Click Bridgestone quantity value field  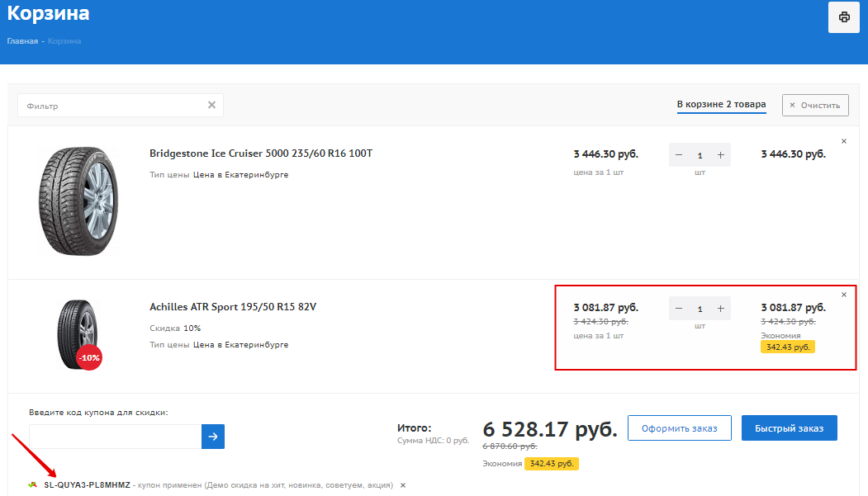coord(700,155)
